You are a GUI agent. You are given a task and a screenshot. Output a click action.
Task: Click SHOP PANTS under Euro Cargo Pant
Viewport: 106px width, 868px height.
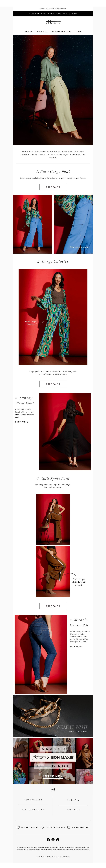pyautogui.click(x=53, y=187)
